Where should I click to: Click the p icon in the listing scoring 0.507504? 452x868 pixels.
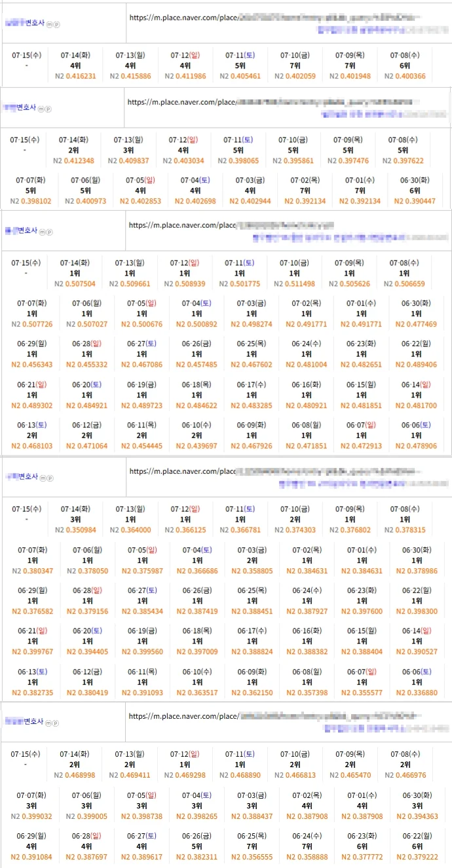click(49, 232)
